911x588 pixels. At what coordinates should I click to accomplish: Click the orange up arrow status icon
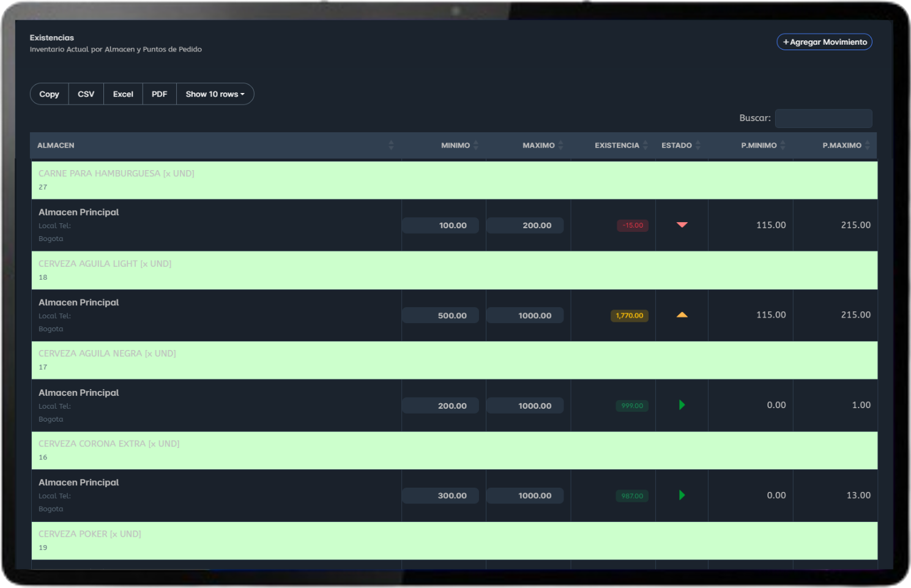point(682,315)
